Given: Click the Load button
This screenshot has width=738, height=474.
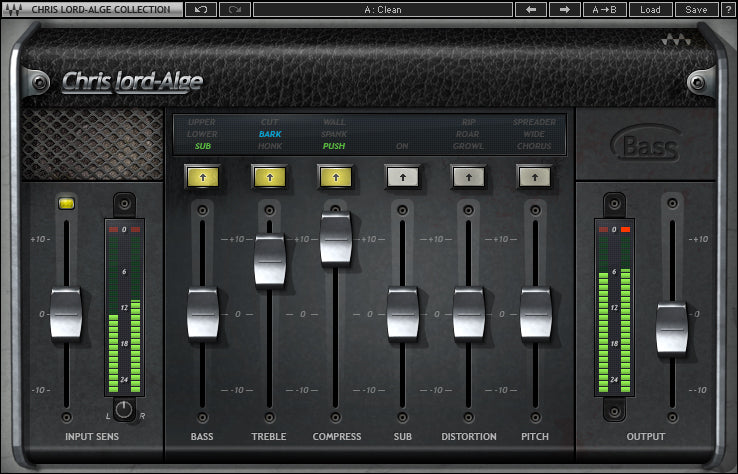Looking at the screenshot, I should [650, 9].
